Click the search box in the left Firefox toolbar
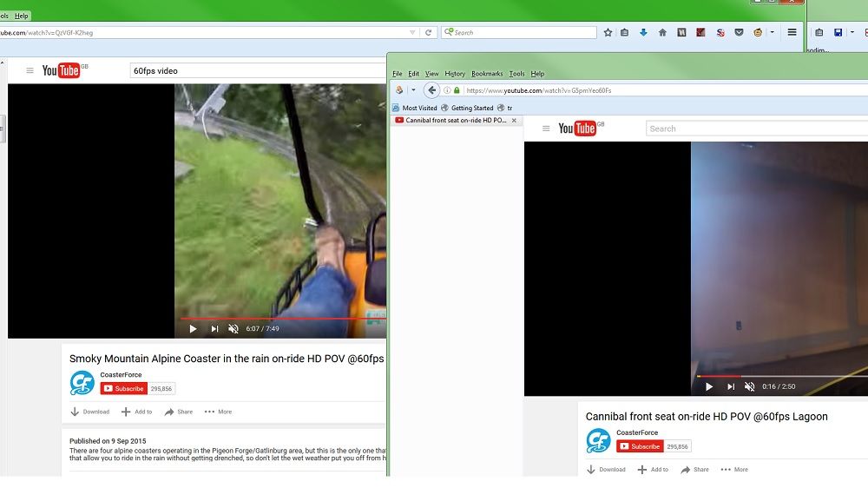 (x=519, y=33)
